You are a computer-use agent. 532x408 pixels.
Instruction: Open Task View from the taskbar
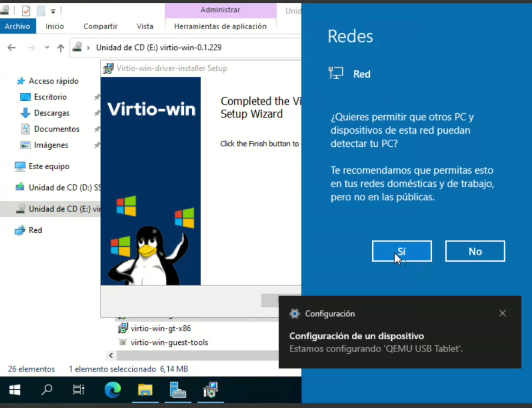pyautogui.click(x=79, y=390)
